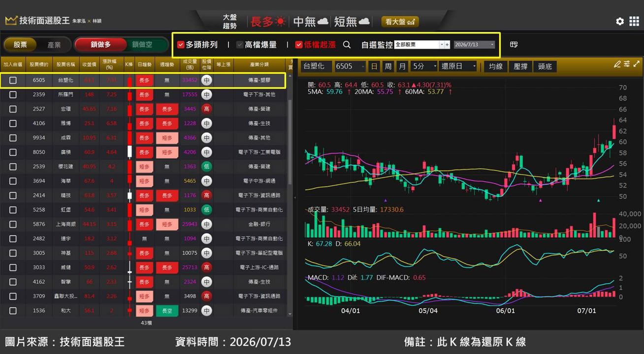The width and height of the screenshot is (644, 354).
Task: Check add-to-watchlist box for 2527 宏璟
Action: (13, 109)
